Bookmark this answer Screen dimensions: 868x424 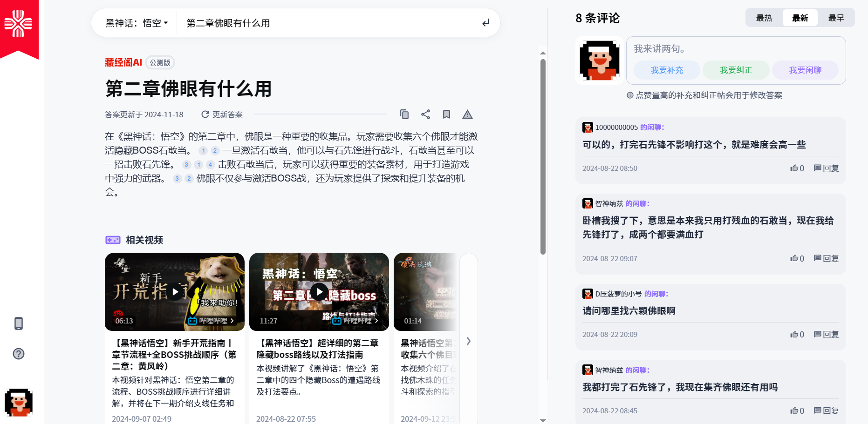click(446, 114)
